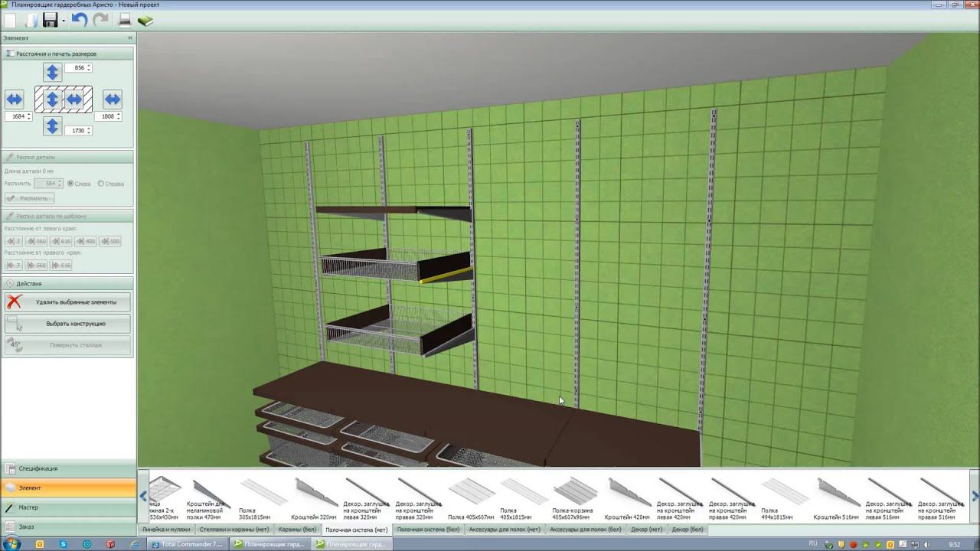Select the Кронштейн 420мм item

tap(628, 497)
